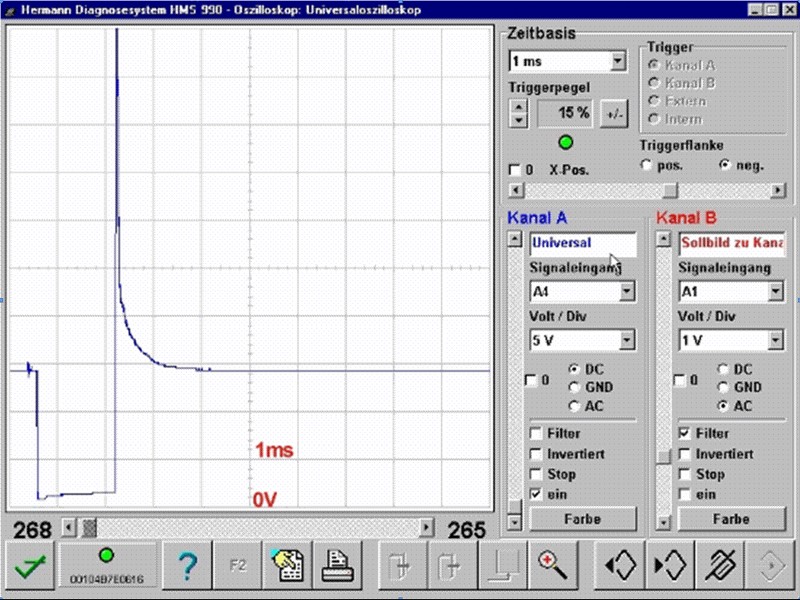Click the printer icon in bottom toolbar
This screenshot has width=800, height=600.
[338, 566]
